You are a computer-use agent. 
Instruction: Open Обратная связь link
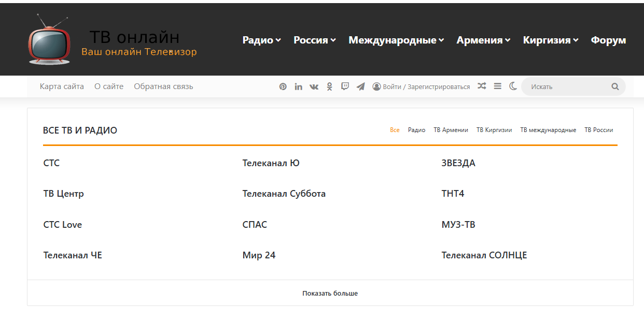pos(163,86)
